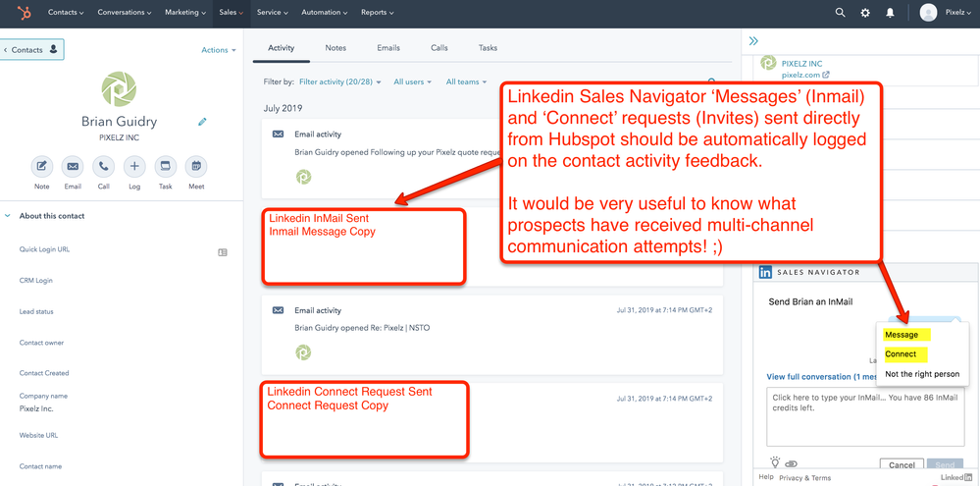Collapse the About this contact section

pyautogui.click(x=8, y=216)
